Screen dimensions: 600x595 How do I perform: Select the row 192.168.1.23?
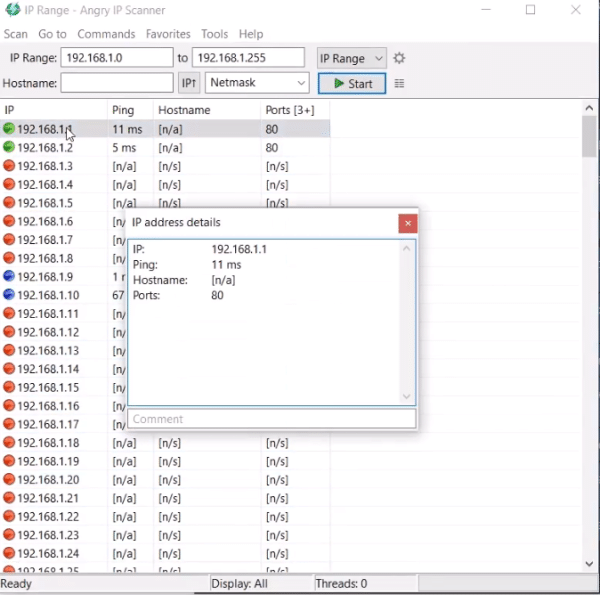pos(165,535)
